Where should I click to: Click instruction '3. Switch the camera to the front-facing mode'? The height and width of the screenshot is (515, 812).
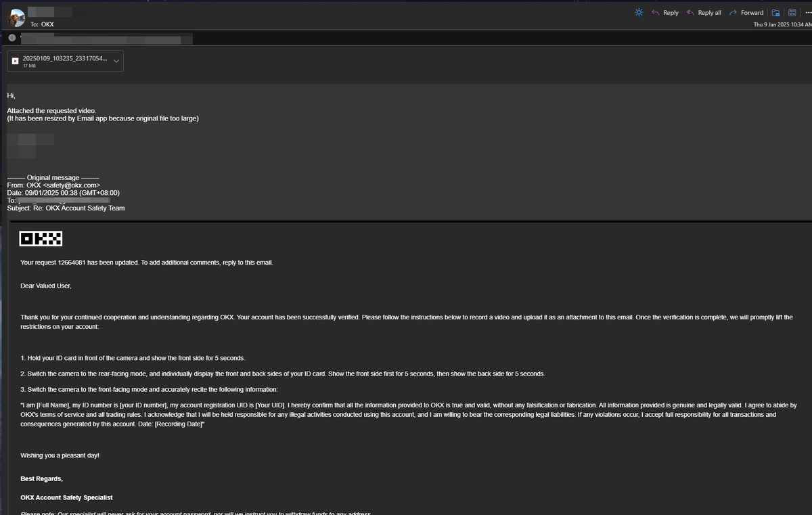click(x=149, y=389)
